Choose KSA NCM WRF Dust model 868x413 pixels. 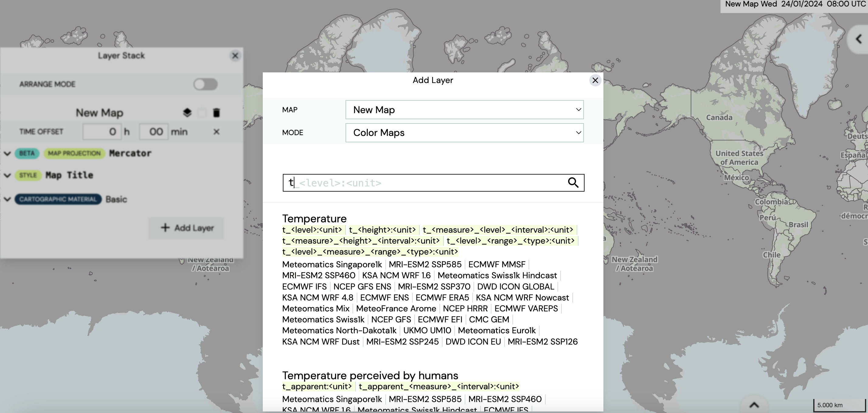tap(321, 342)
